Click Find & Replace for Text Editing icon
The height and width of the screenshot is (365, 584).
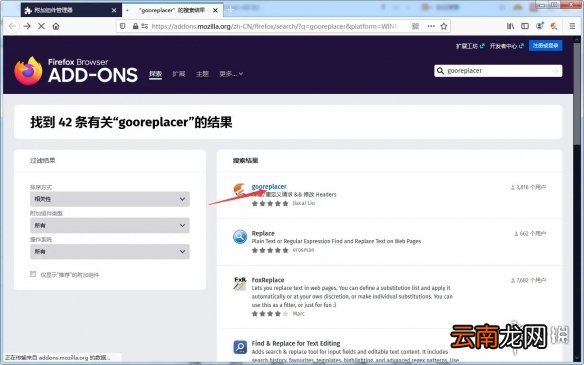pos(240,347)
